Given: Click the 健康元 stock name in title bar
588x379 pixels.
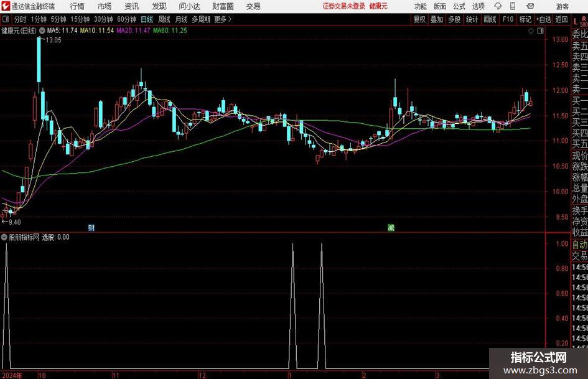Looking at the screenshot, I should [x=378, y=6].
